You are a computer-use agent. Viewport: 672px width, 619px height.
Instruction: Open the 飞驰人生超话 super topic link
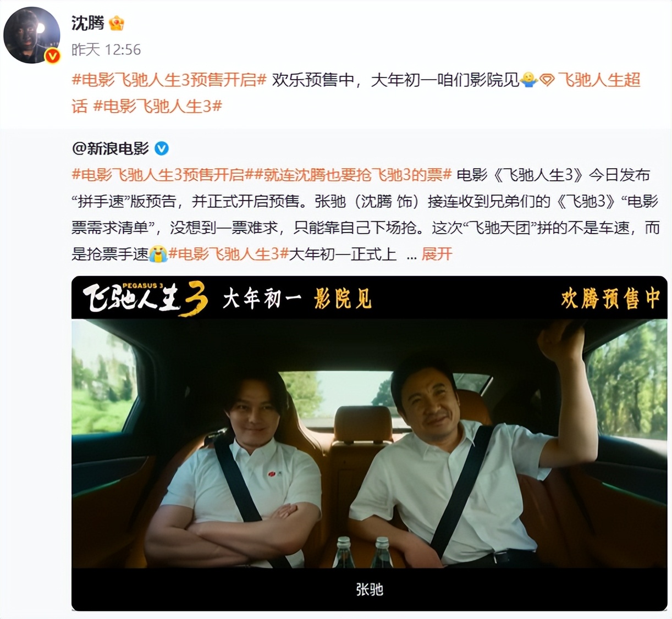point(599,80)
